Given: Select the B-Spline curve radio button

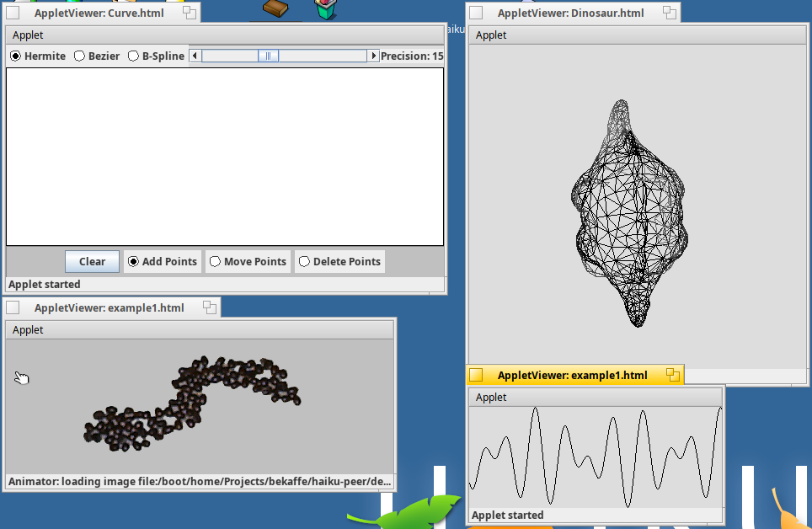Looking at the screenshot, I should click(156, 56).
